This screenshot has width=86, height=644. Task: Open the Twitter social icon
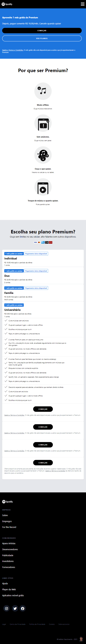pyautogui.click(x=15, y=608)
